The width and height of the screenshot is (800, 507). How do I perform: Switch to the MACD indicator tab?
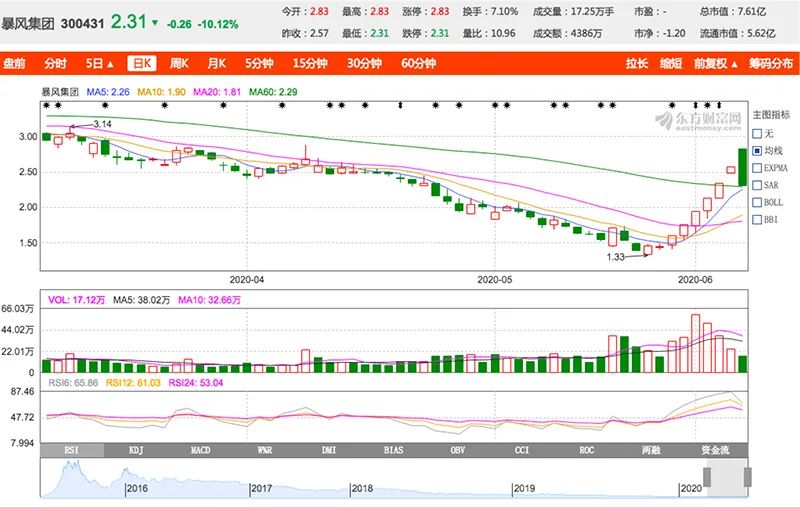tap(200, 450)
